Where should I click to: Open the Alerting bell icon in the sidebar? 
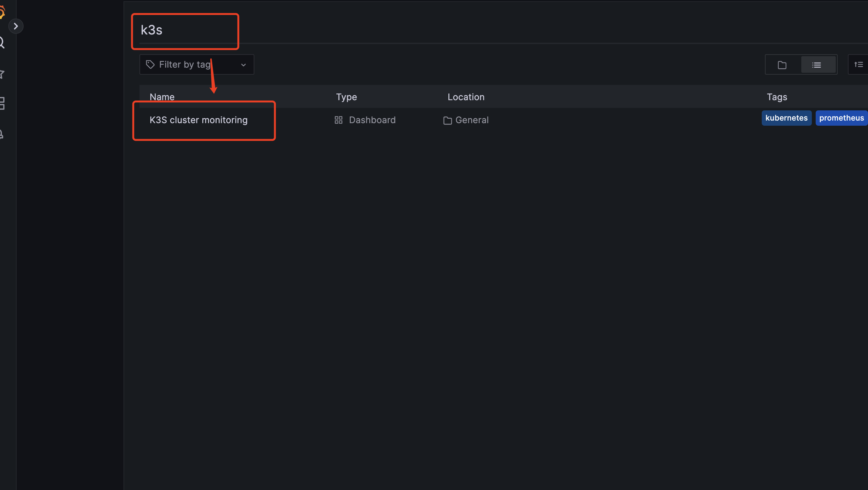pyautogui.click(x=2, y=134)
